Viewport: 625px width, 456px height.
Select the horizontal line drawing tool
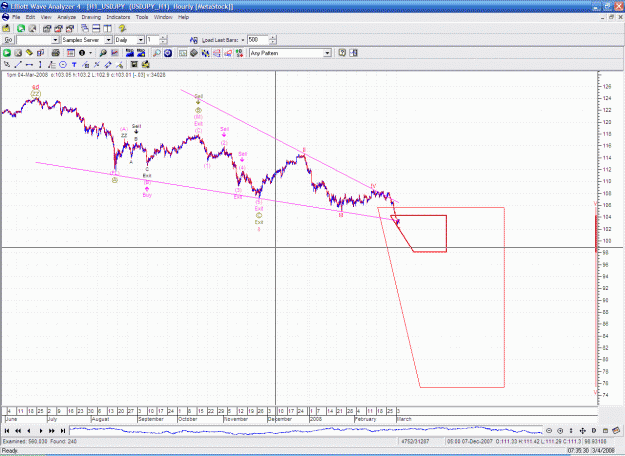(x=29, y=65)
